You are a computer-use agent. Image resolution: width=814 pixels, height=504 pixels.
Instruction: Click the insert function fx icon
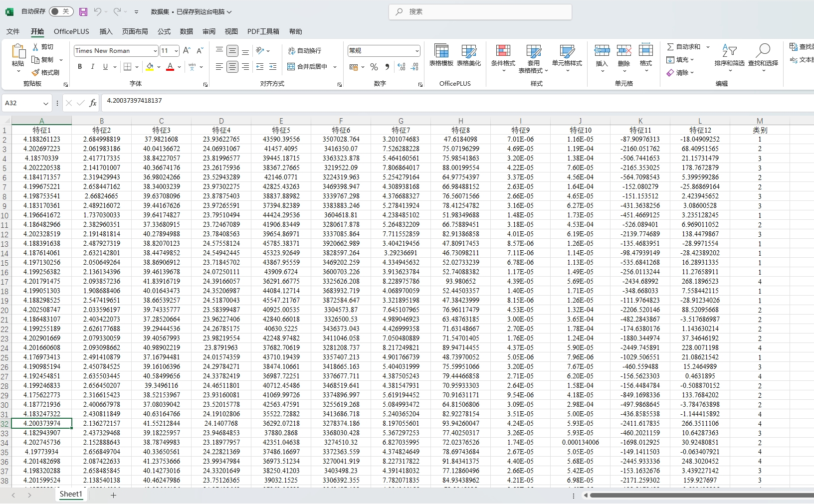(93, 103)
